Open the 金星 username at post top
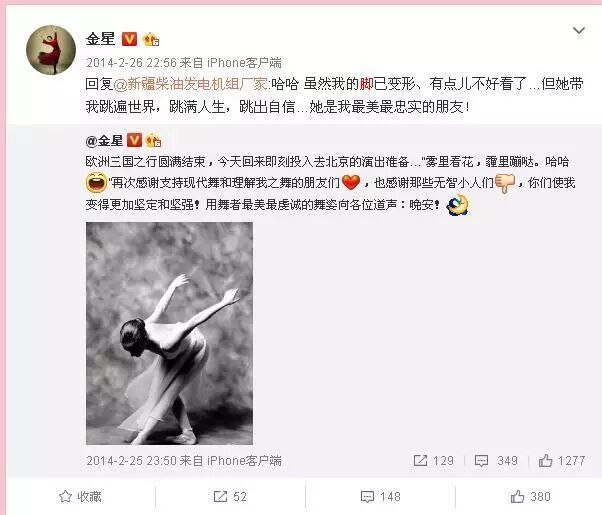The height and width of the screenshot is (515, 602). [100, 39]
